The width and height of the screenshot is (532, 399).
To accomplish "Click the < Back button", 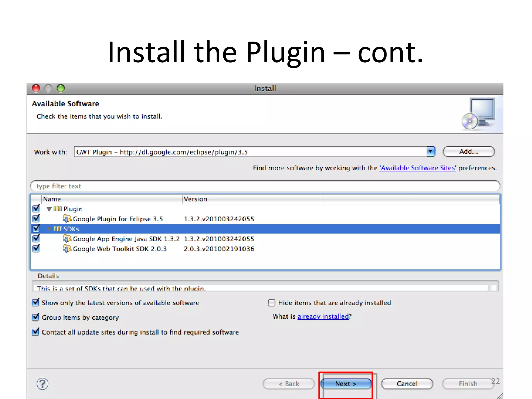I will point(289,384).
